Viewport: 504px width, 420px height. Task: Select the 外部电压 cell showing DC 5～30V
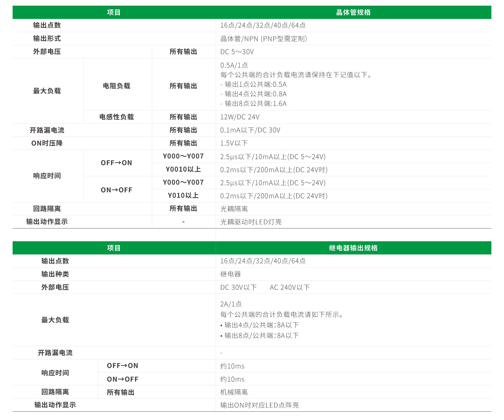pos(241,51)
